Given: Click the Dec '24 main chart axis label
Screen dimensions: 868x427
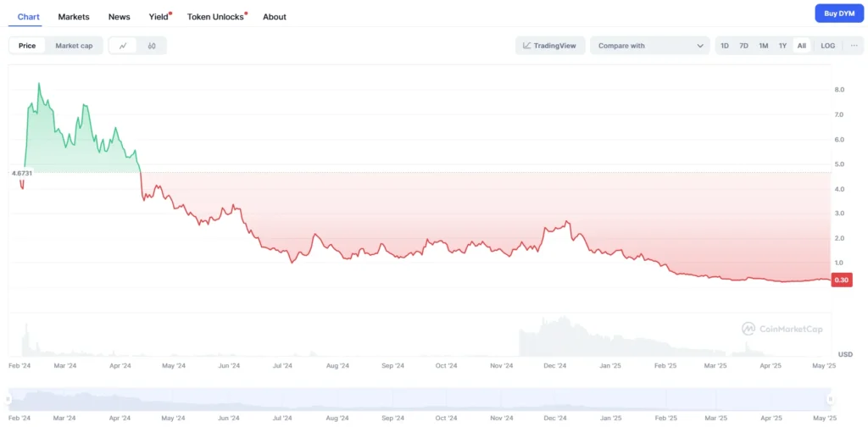Looking at the screenshot, I should tap(554, 366).
